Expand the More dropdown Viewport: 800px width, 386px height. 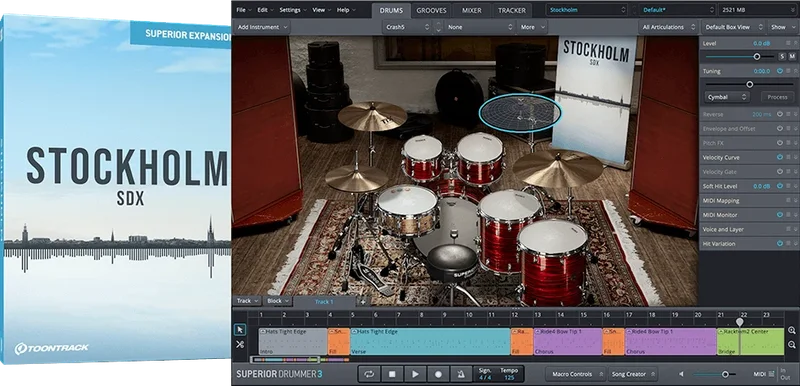[532, 27]
